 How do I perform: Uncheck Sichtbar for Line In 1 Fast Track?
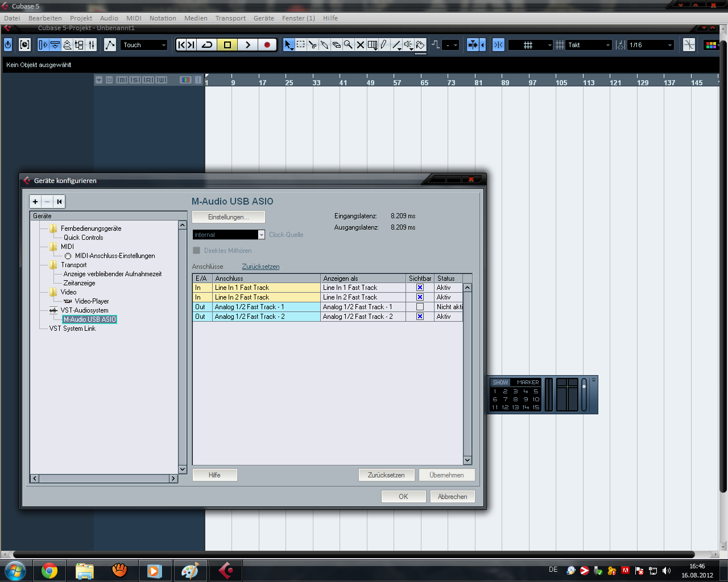tap(420, 288)
